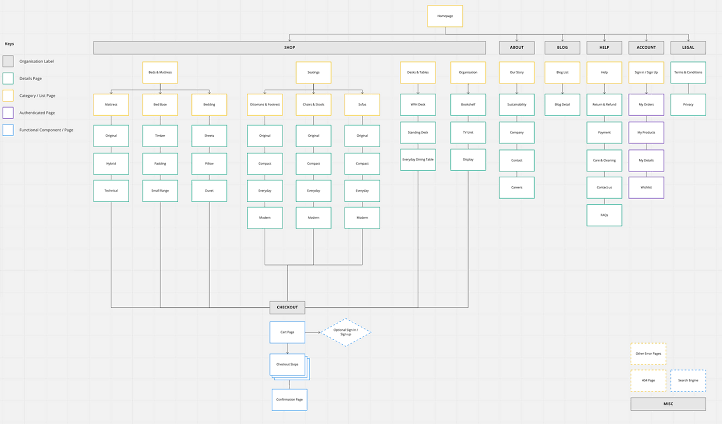Select the Optional Sign in diamond
Viewport: 722px width, 424px height.
point(346,332)
